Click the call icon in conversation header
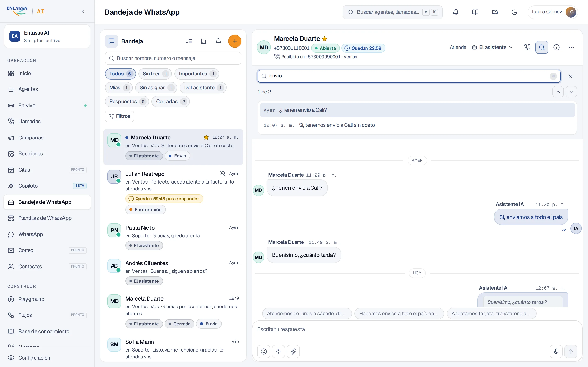 [527, 47]
